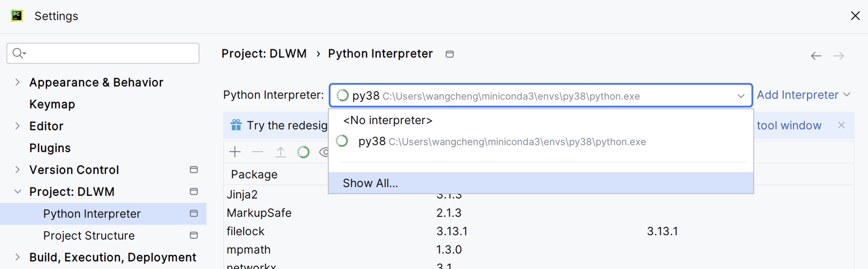Image resolution: width=868 pixels, height=269 pixels.
Task: Select the mpmath package row
Action: coord(248,250)
